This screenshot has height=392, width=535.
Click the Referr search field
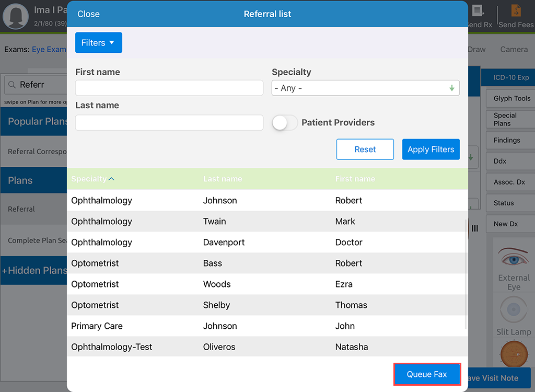tap(36, 85)
